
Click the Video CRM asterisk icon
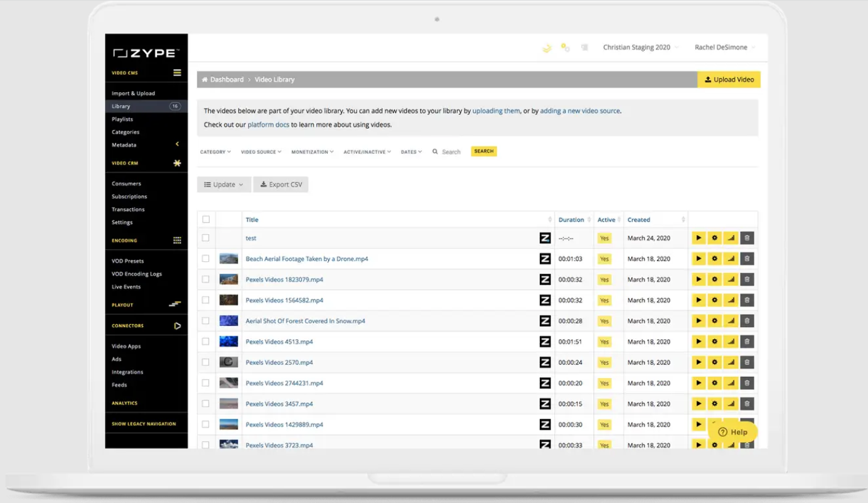(177, 163)
